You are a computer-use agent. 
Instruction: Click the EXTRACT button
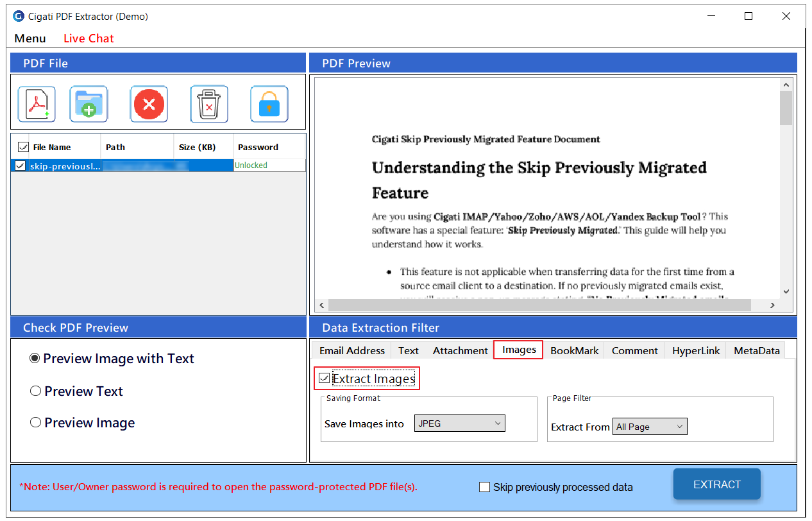(717, 484)
